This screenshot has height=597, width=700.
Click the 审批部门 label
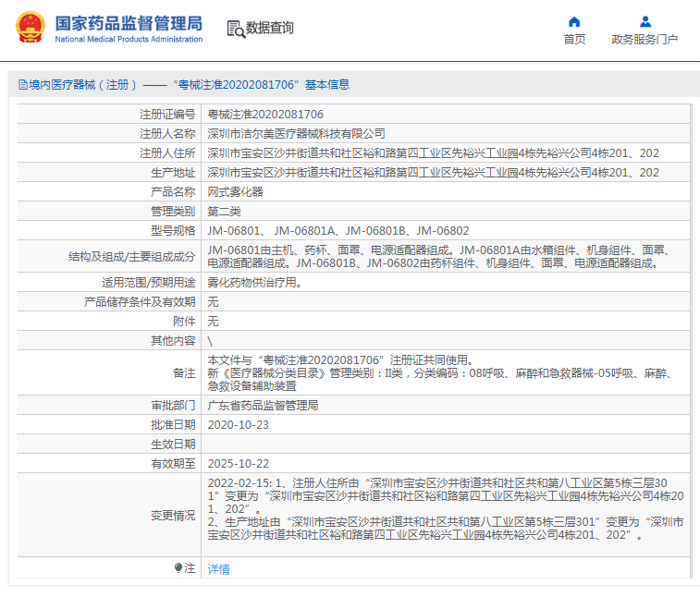[x=173, y=405]
